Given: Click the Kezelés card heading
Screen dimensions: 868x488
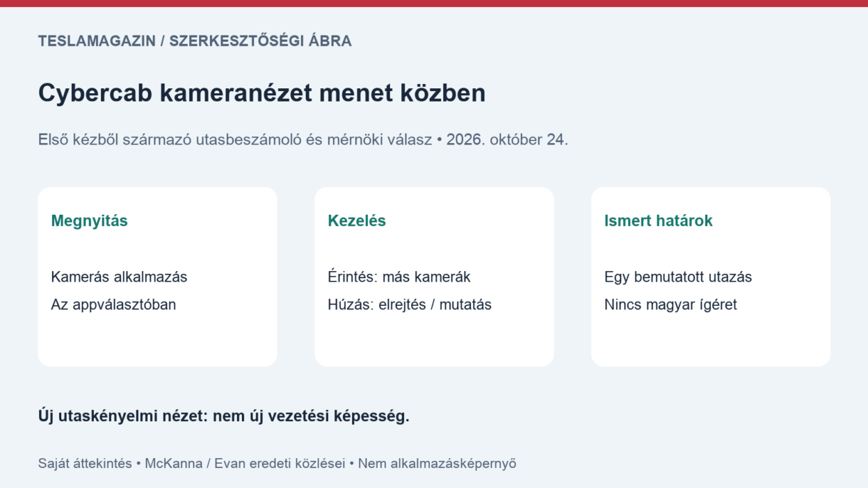Looking at the screenshot, I should pos(357,221).
